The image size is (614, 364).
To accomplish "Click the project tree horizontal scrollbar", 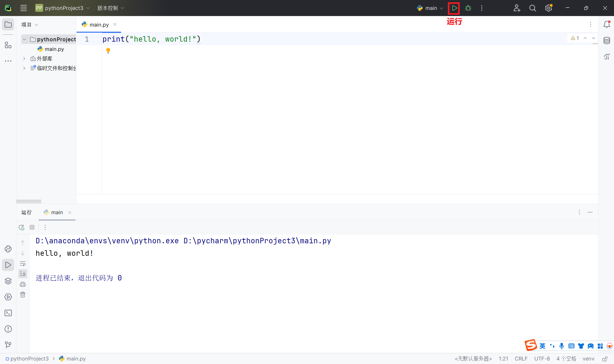I will coord(29,201).
